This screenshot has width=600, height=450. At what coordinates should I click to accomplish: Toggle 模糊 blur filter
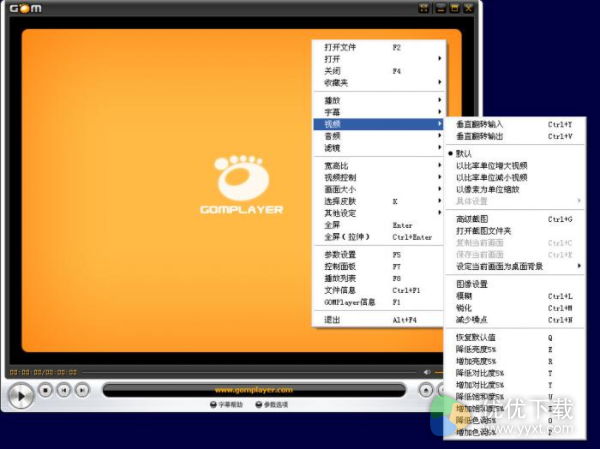(x=515, y=296)
